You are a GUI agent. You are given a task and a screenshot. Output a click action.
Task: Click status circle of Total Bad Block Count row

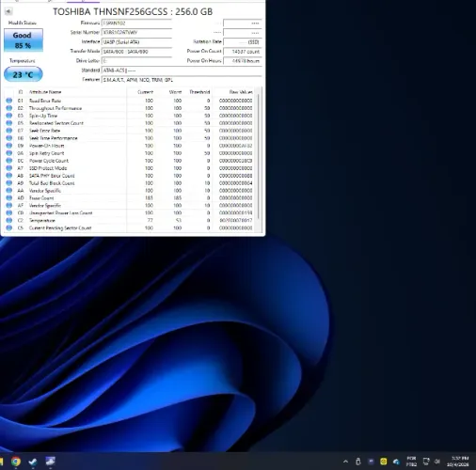click(9, 183)
